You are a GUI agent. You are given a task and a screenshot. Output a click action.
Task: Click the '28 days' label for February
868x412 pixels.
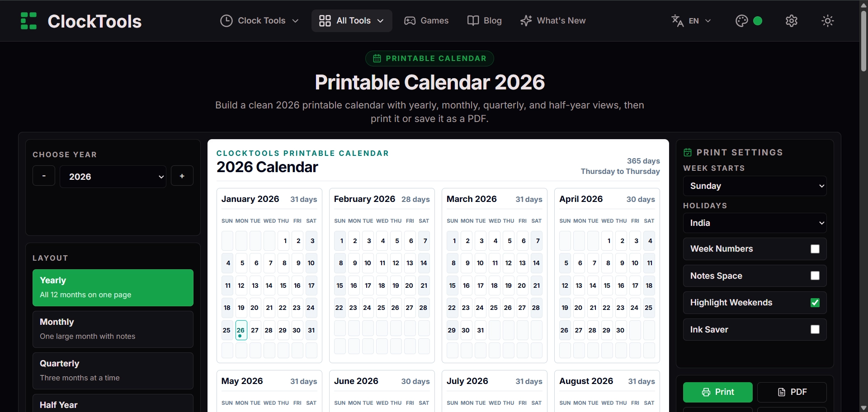[415, 199]
